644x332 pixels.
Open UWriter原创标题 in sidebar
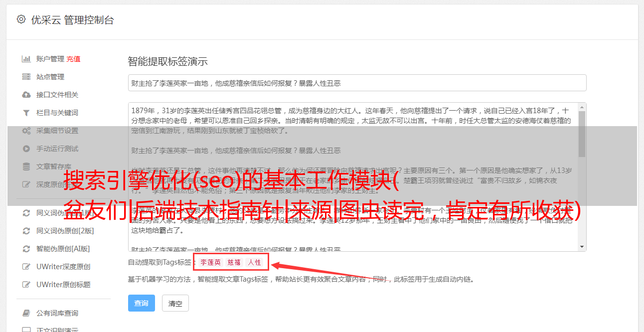click(x=63, y=285)
